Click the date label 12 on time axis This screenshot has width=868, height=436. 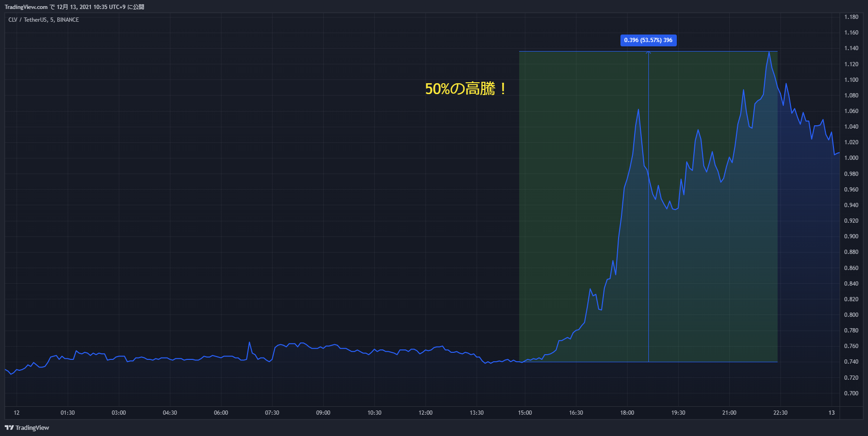17,413
